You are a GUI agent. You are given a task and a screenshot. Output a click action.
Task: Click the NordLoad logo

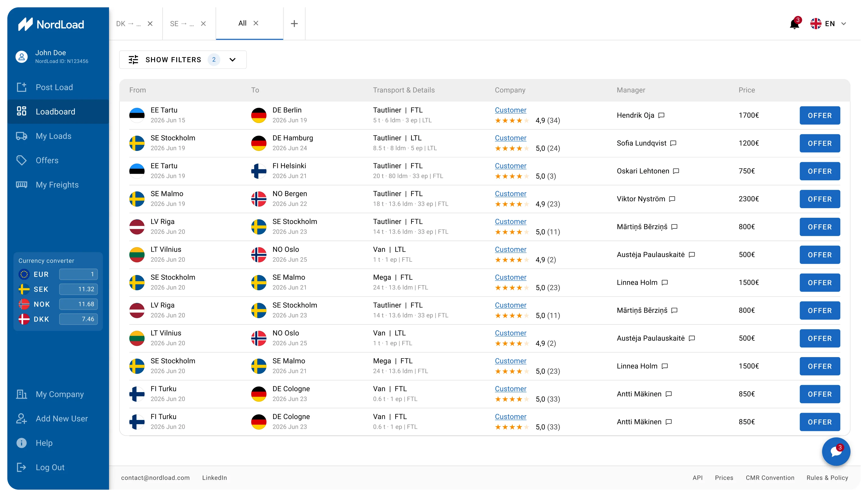[51, 24]
